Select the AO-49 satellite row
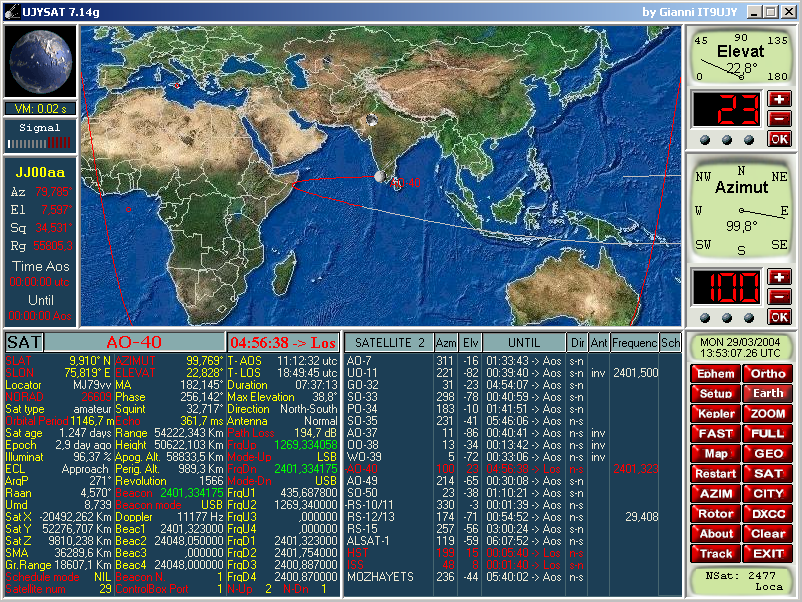Image resolution: width=802 pixels, height=602 pixels. click(x=513, y=481)
